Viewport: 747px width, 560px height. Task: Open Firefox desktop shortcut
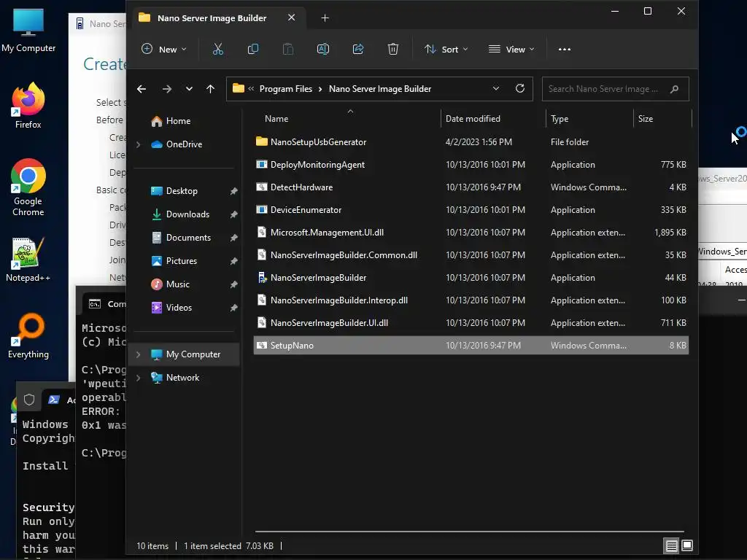tap(28, 106)
